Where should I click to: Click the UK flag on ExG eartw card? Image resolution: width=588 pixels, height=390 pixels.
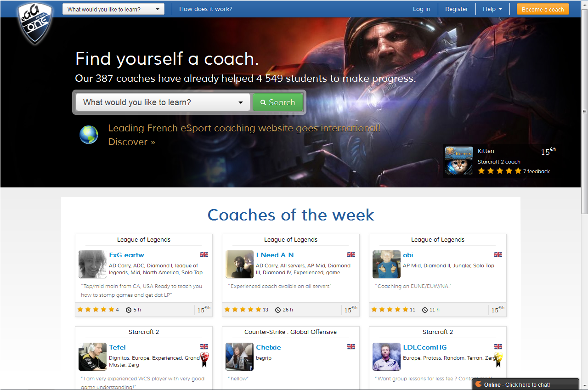(204, 254)
